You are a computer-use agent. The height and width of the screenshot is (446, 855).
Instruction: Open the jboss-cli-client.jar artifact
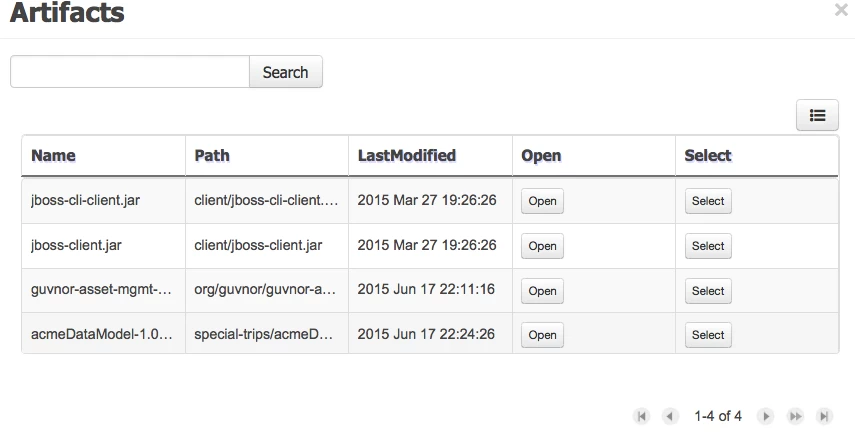coord(542,201)
